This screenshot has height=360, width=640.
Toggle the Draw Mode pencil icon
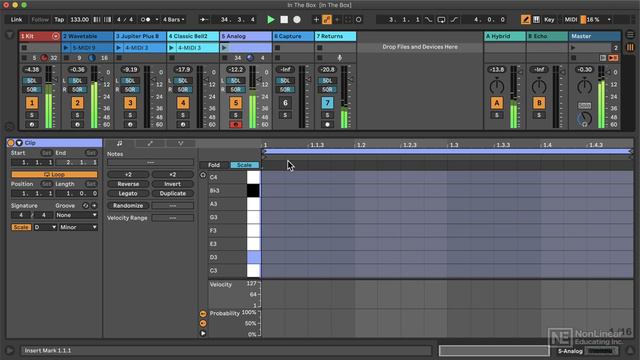[525, 20]
